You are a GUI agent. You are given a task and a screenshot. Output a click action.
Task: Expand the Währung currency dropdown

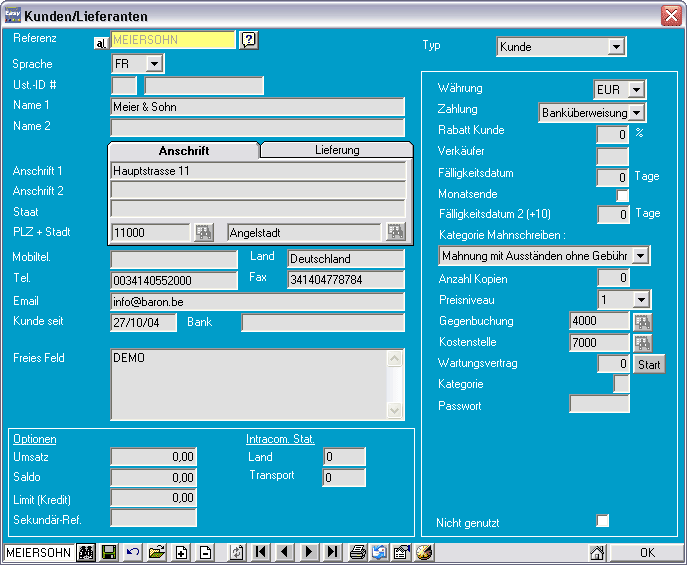tap(637, 90)
